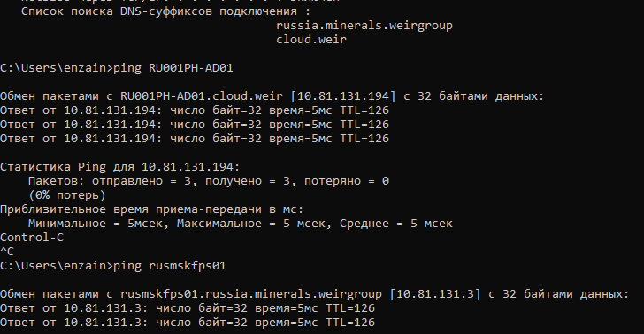
Task: Click rusmskfps01.russia.minerals.weirgroup hostname in output
Action: coord(251,294)
